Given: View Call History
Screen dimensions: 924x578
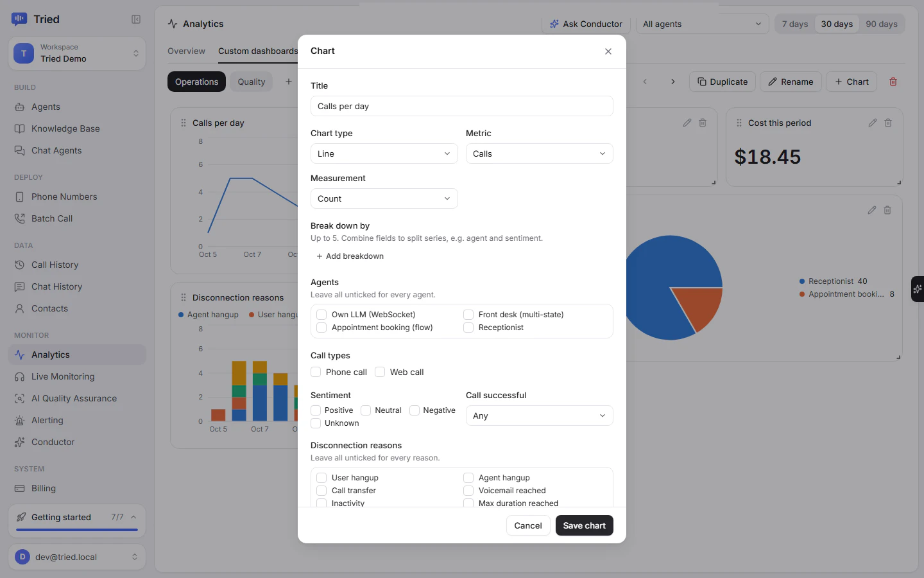Looking at the screenshot, I should coord(77,265).
